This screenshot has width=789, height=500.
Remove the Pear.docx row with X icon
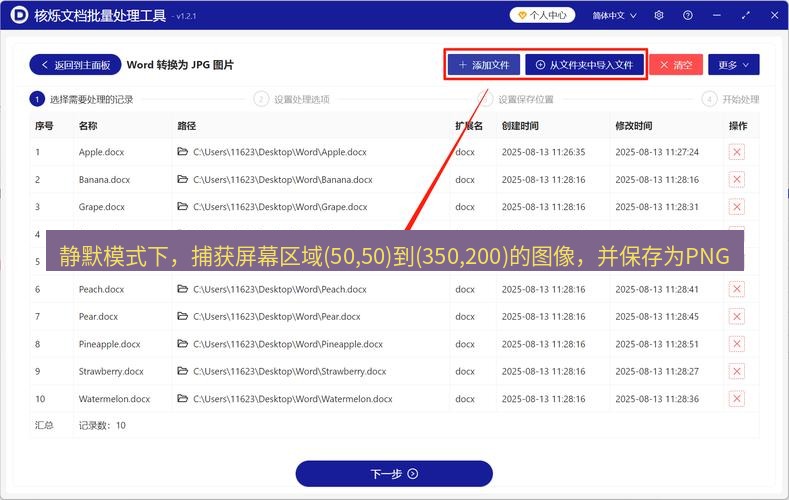coord(737,316)
